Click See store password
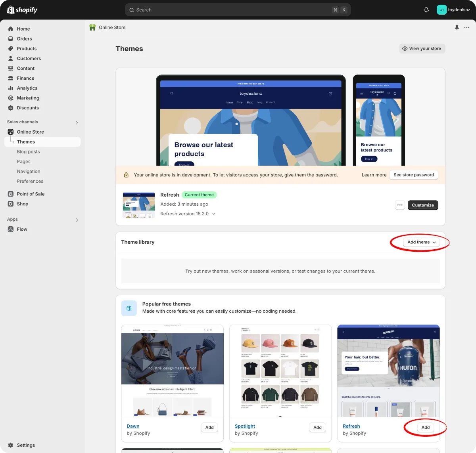Image resolution: width=476 pixels, height=453 pixels. (x=414, y=175)
